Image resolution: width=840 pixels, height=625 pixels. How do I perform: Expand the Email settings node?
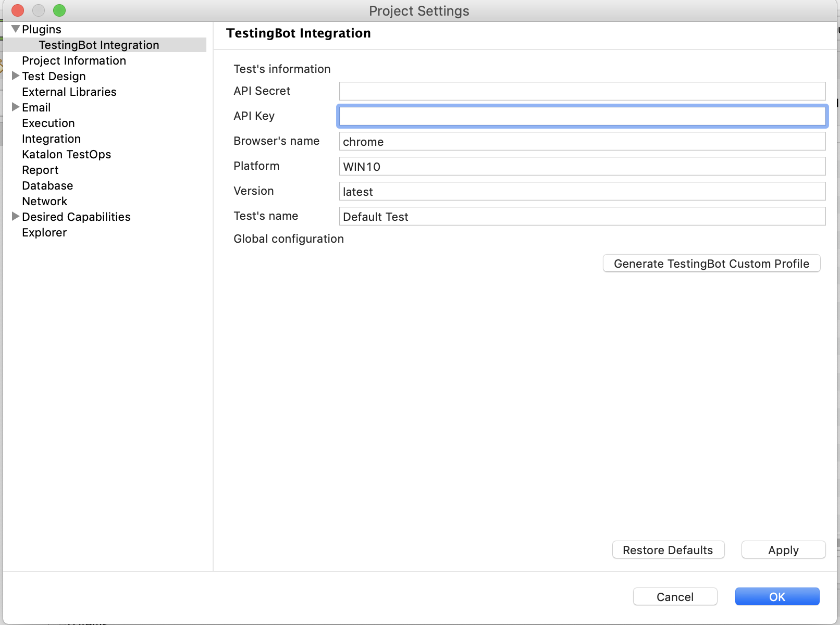16,107
